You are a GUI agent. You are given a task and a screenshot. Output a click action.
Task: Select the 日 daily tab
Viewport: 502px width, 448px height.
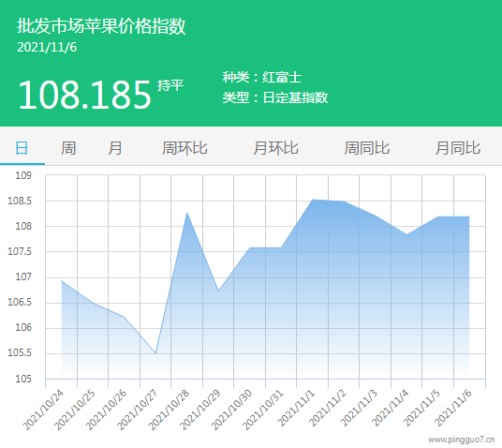coord(22,148)
